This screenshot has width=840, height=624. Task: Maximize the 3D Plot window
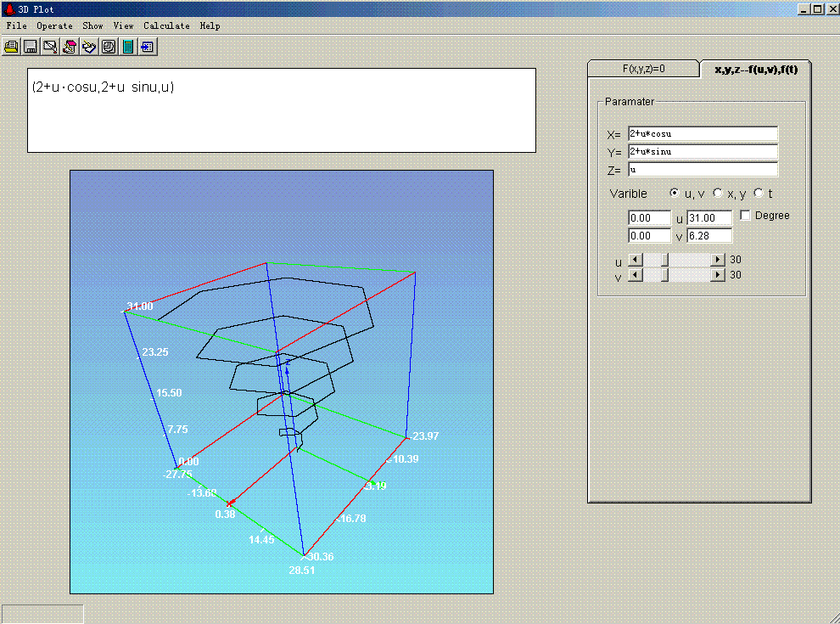[x=817, y=9]
